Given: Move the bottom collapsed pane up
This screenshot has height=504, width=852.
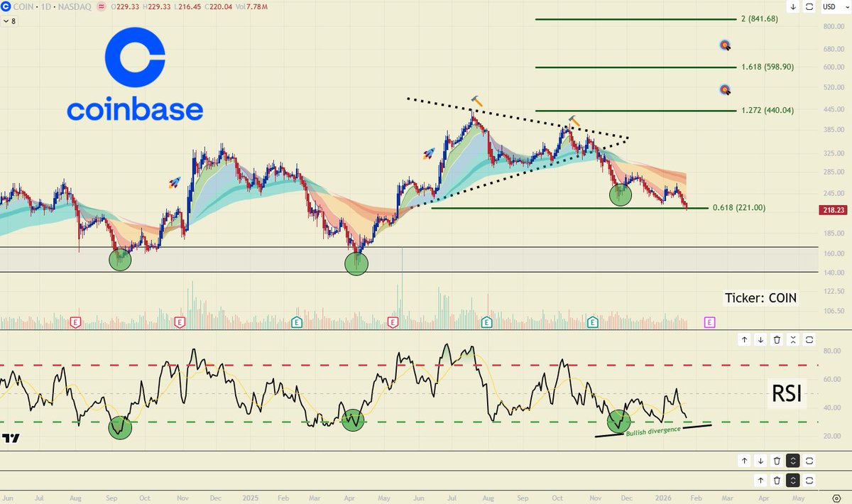Looking at the screenshot, I should click(x=760, y=481).
